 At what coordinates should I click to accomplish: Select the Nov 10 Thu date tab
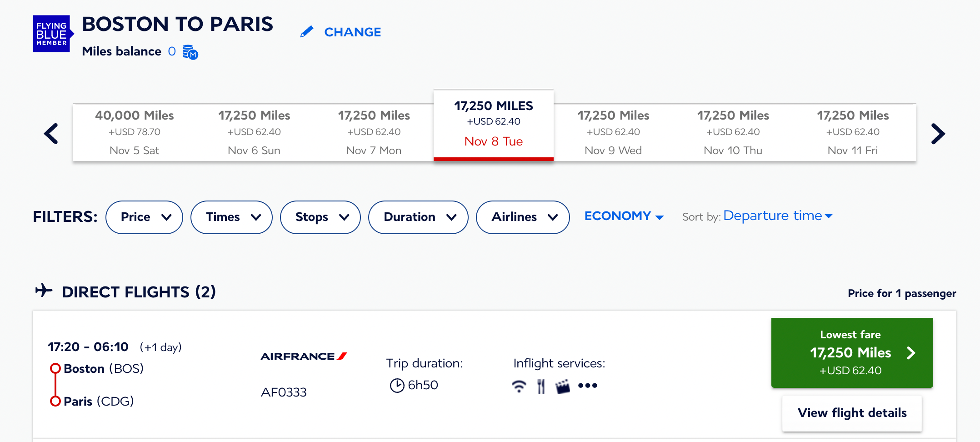(733, 132)
